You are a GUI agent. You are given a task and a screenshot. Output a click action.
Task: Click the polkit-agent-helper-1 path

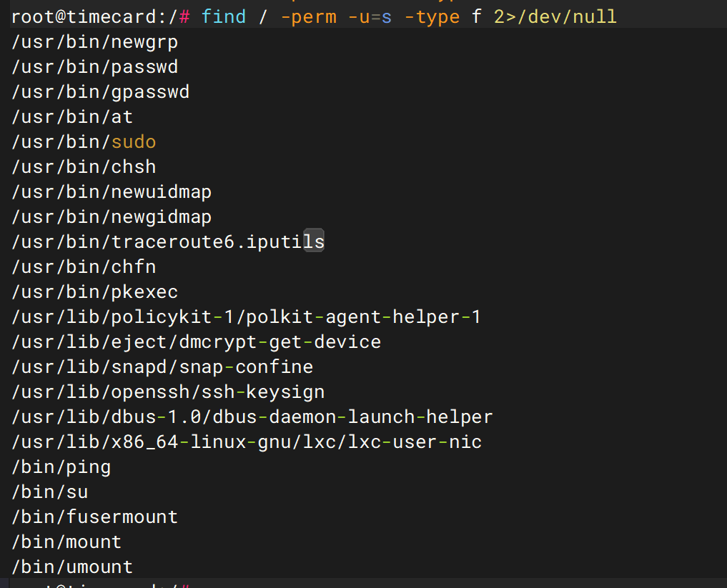point(246,317)
